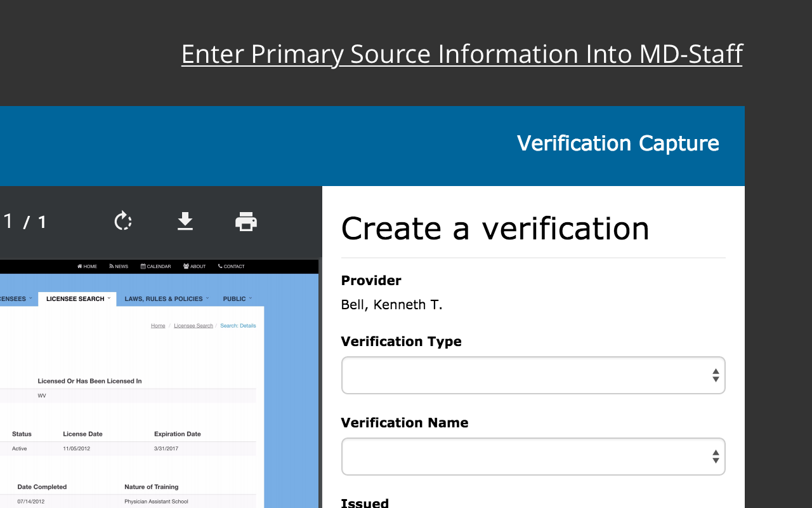The height and width of the screenshot is (508, 812).
Task: Download the PDF document
Action: click(x=185, y=221)
